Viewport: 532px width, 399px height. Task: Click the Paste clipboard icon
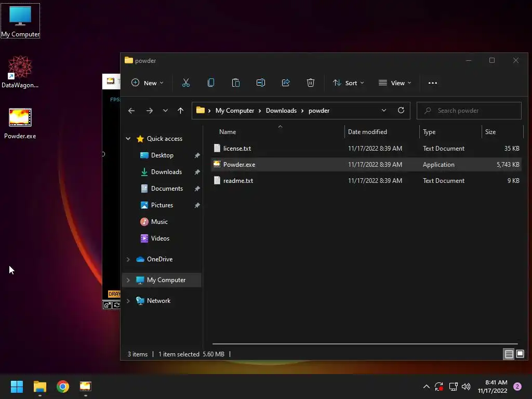point(235,83)
